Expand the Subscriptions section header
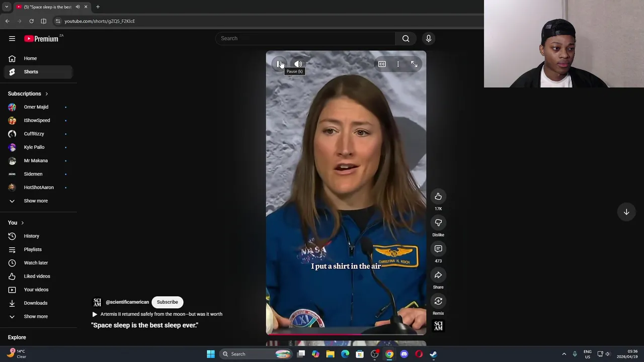Viewport: 644px width, 362px height. (28, 94)
